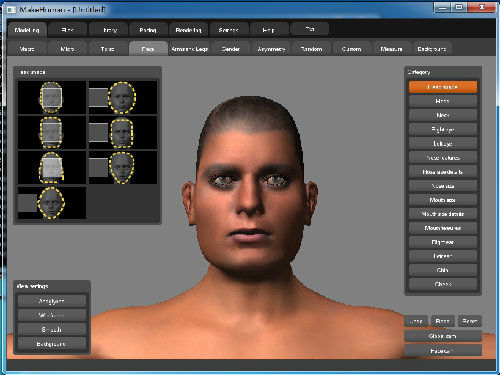The image size is (500, 375).
Task: Toggle Wireframe in View settings
Action: tap(52, 315)
